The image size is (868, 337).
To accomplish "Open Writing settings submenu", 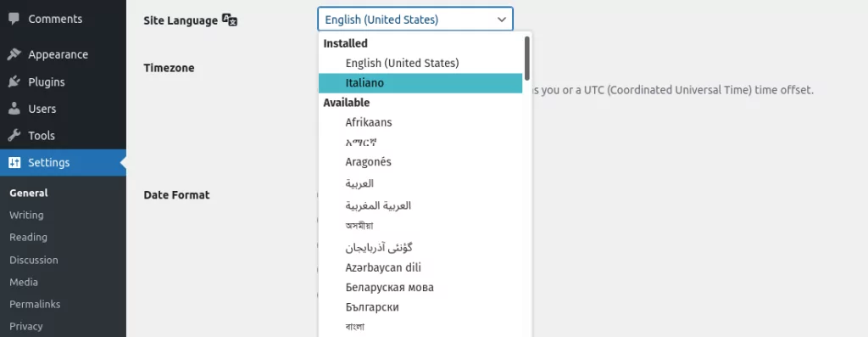I will tap(26, 215).
